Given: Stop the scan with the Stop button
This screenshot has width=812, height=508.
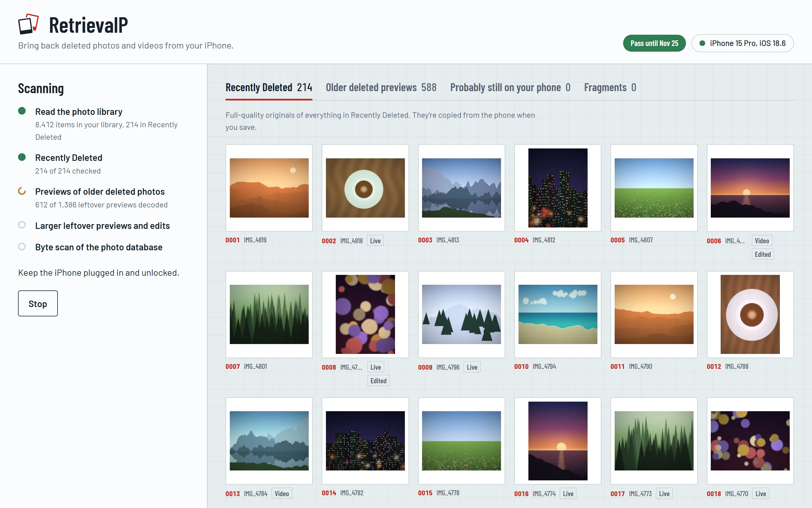Looking at the screenshot, I should coord(38,303).
